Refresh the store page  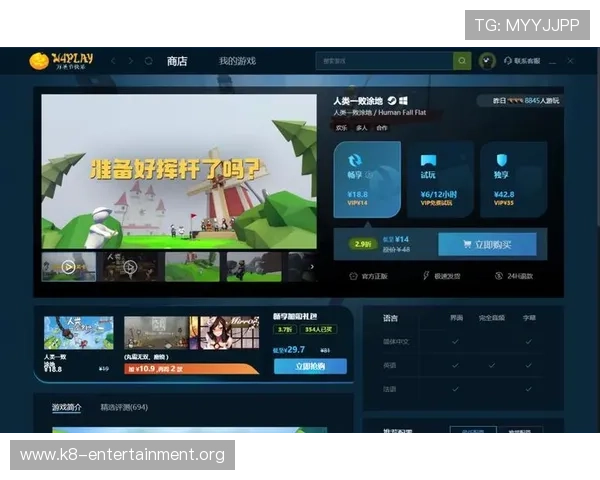(x=148, y=61)
